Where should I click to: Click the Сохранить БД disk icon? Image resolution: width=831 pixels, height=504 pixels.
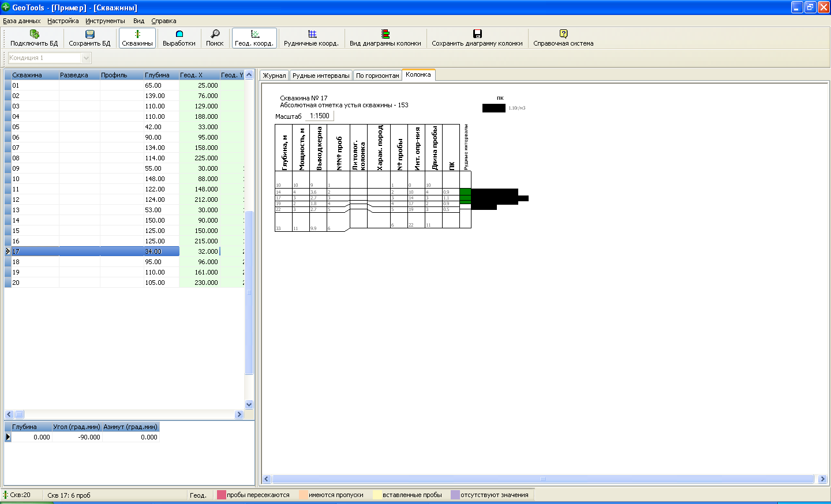click(89, 35)
